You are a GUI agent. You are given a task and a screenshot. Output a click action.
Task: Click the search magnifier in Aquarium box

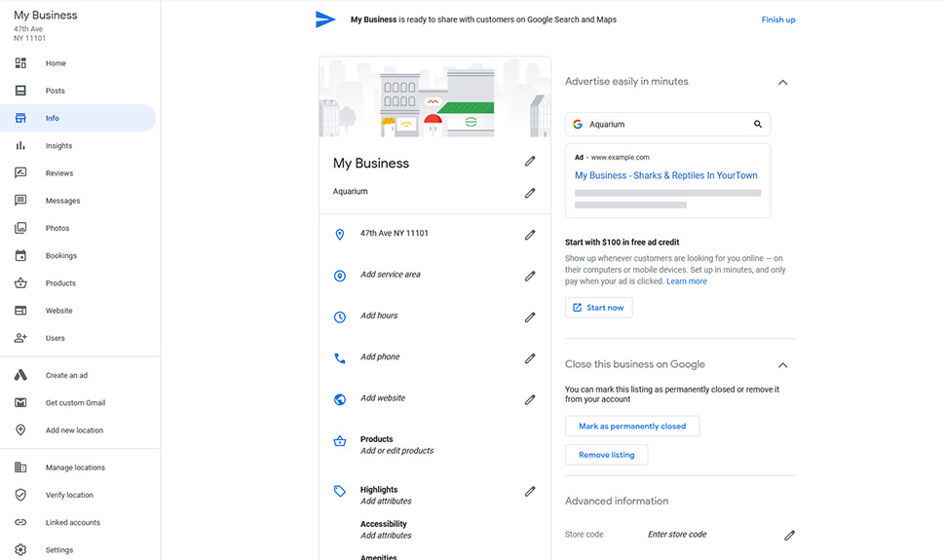pos(758,125)
